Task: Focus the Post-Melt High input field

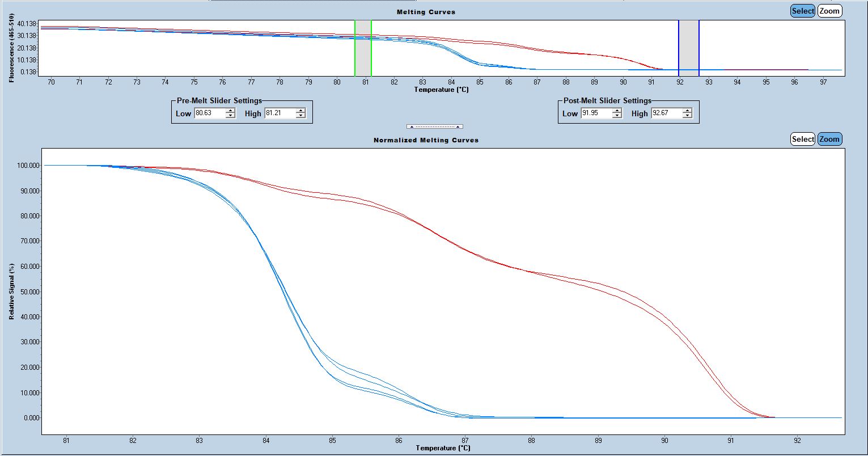Action: click(x=666, y=113)
